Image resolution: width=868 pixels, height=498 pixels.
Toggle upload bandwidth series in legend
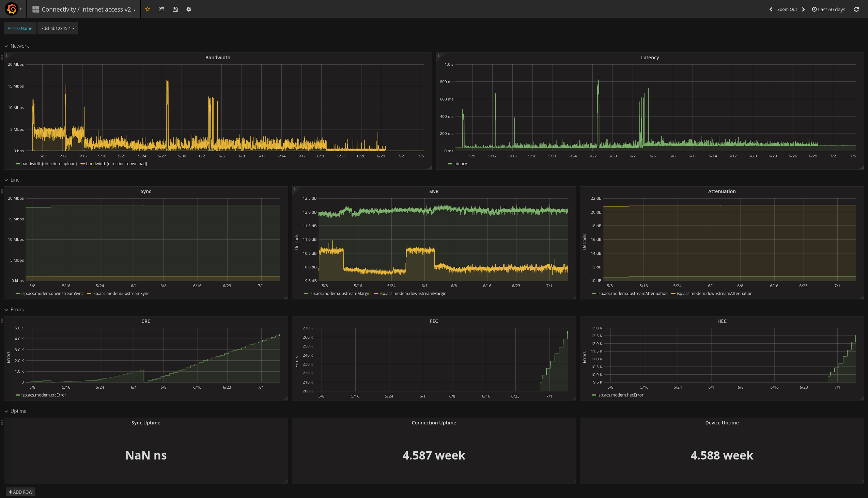click(x=49, y=164)
